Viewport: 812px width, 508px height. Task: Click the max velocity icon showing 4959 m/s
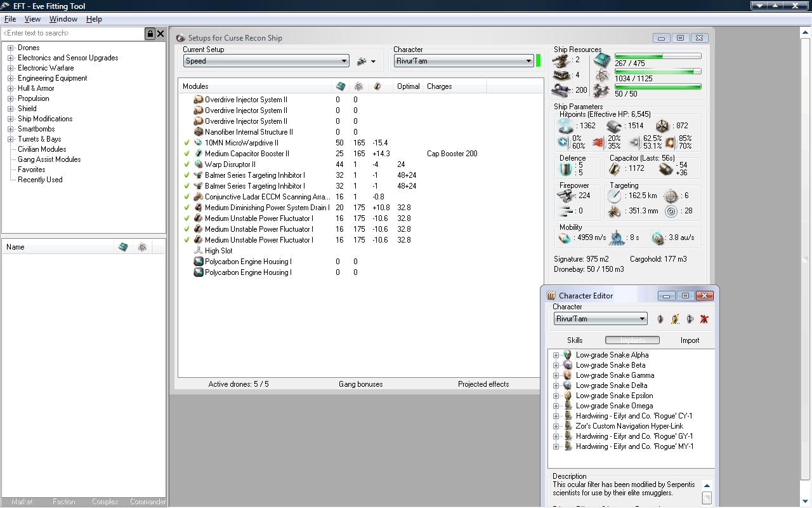click(x=564, y=237)
